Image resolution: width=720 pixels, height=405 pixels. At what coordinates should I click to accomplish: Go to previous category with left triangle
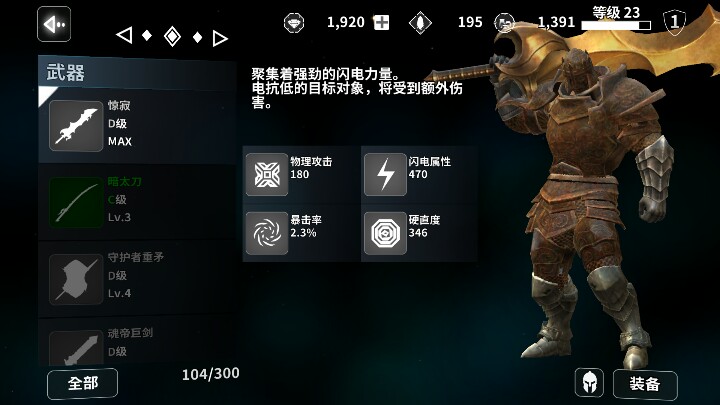coord(124,35)
